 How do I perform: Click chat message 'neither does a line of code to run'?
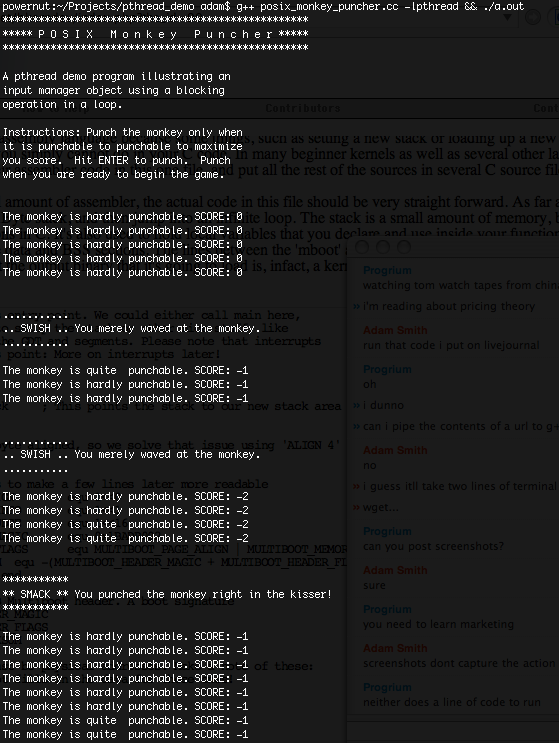click(451, 702)
